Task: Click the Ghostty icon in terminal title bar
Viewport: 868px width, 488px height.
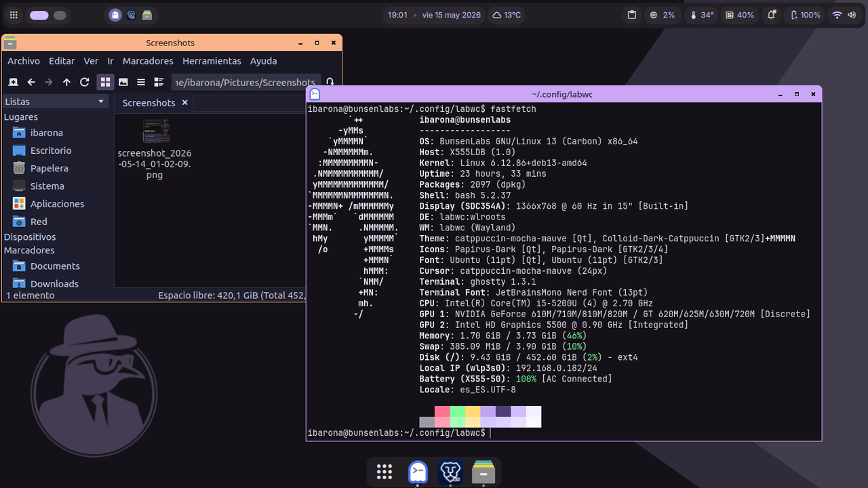Action: coord(315,94)
